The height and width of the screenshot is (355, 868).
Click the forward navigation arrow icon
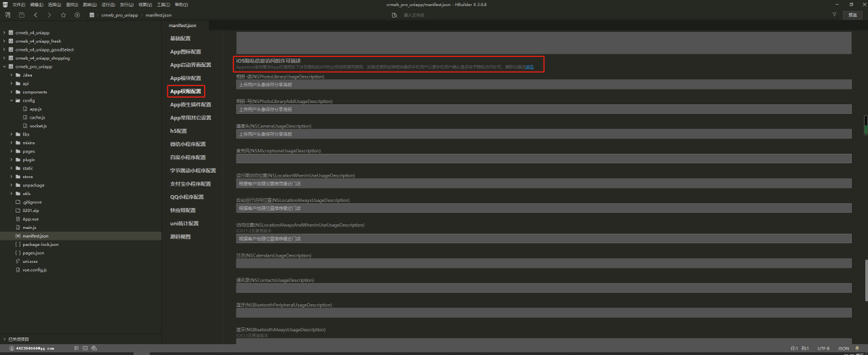(50, 14)
